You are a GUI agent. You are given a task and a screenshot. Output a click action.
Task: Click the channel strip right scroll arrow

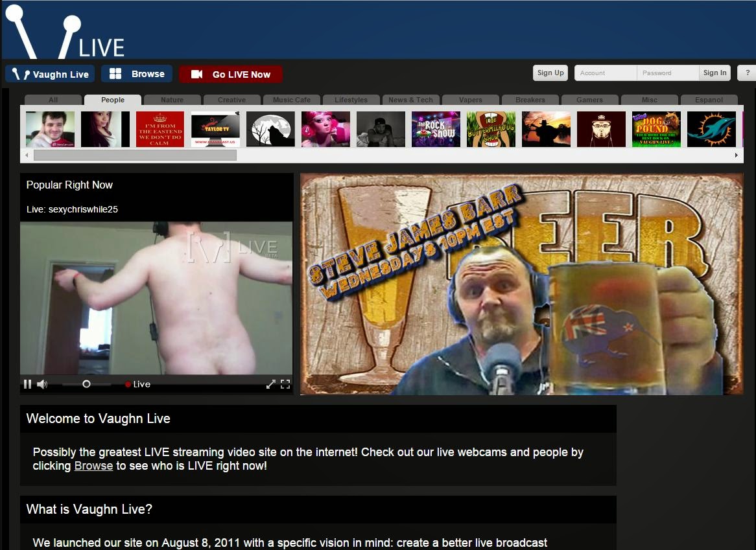coord(737,155)
